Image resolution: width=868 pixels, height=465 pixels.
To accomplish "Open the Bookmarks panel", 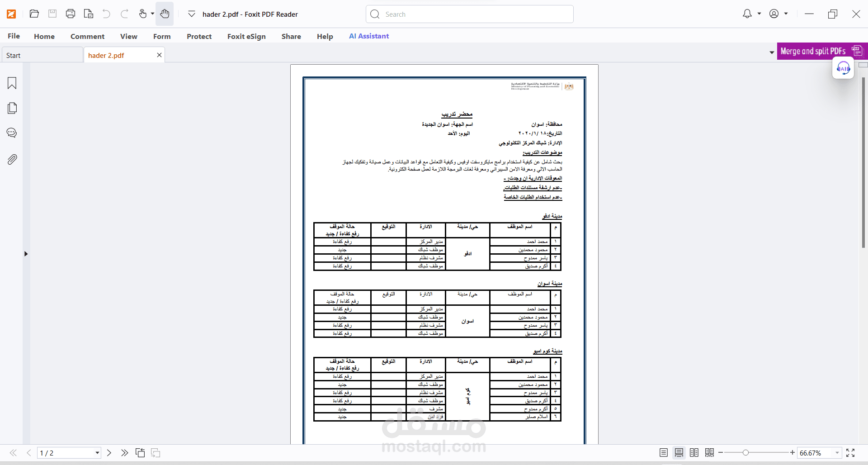I will click(12, 83).
